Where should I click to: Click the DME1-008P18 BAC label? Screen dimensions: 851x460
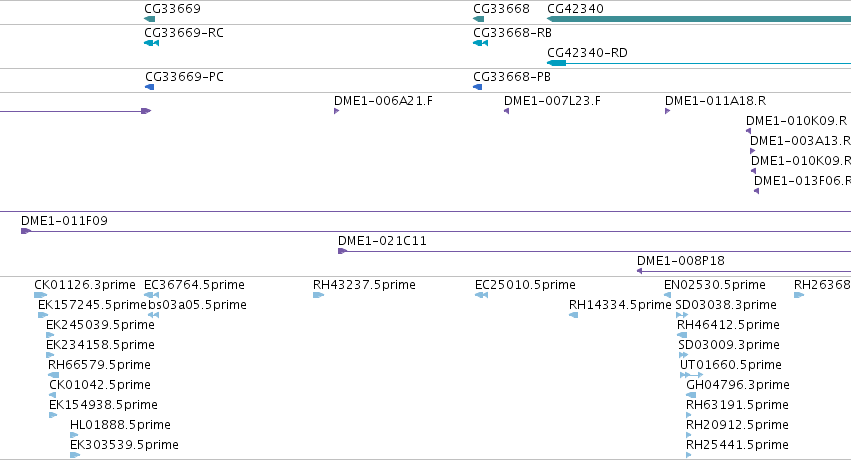coord(681,260)
